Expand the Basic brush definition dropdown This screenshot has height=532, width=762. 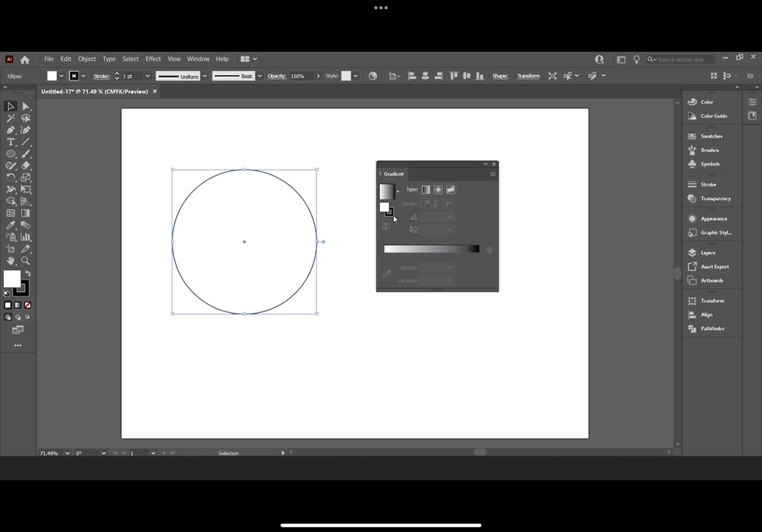coord(260,76)
